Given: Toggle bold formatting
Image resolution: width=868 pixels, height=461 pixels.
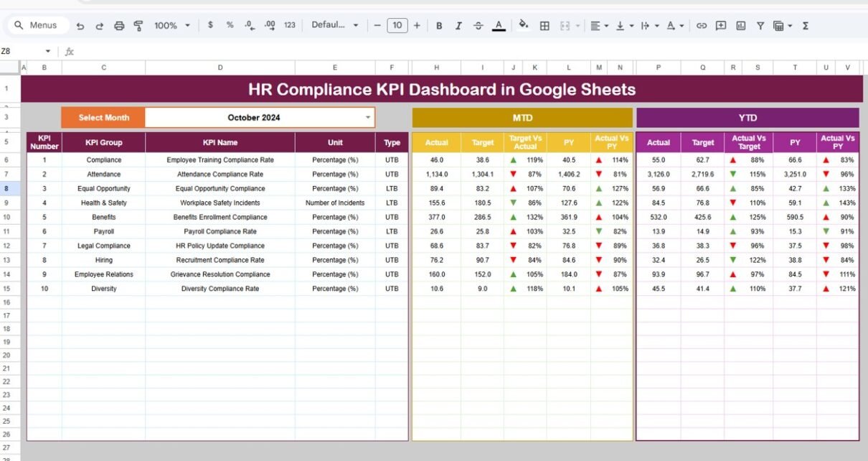Looking at the screenshot, I should pos(439,25).
